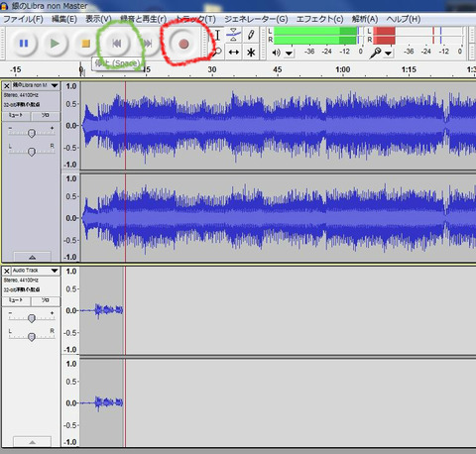Open the エフェクト(c) menu
Viewport: 476px width, 454px height.
319,19
